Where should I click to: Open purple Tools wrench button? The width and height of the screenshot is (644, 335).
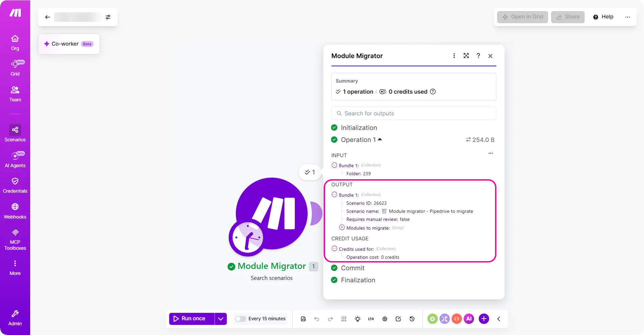(x=444, y=319)
